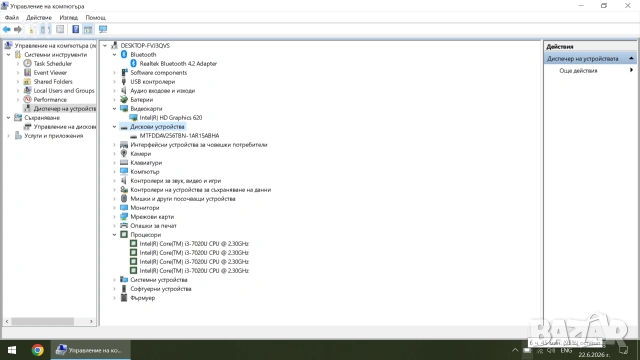Select the Съхраняване node in left tree
640x360 pixels.
[x=42, y=118]
